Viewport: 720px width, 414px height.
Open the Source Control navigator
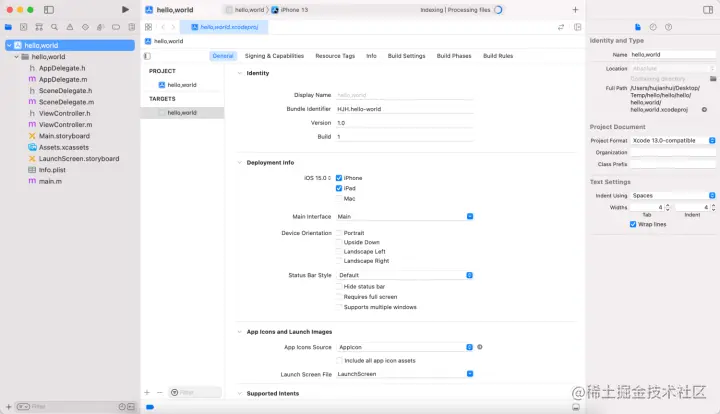(23, 27)
